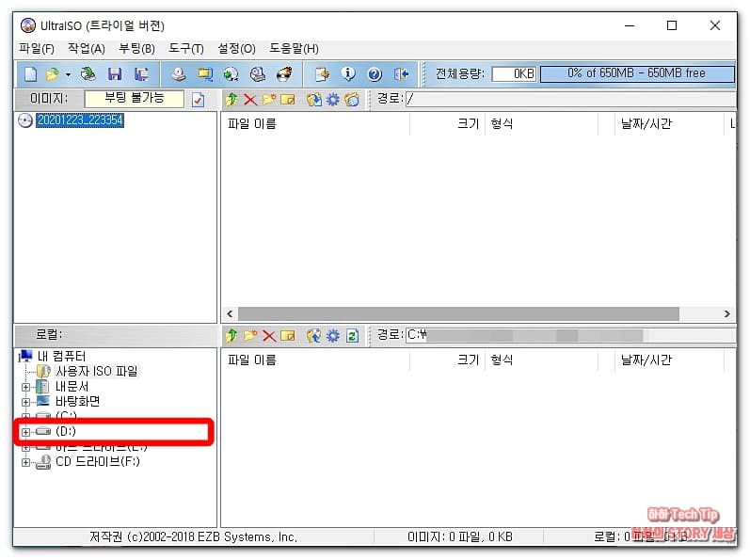Expand the 내문서 tree node

point(25,387)
